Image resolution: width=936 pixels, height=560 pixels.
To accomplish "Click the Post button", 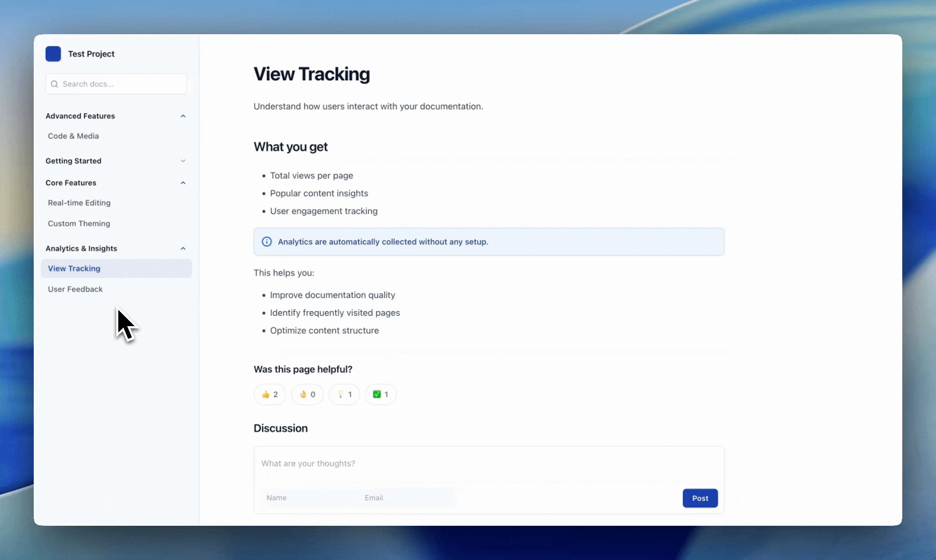I will tap(700, 498).
